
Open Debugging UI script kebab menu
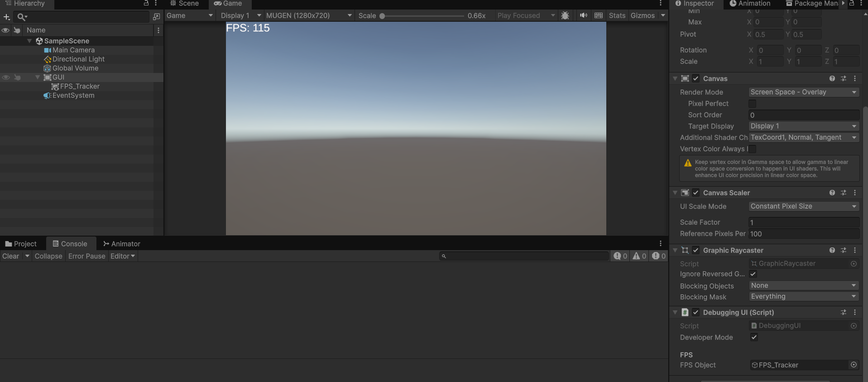coord(855,312)
